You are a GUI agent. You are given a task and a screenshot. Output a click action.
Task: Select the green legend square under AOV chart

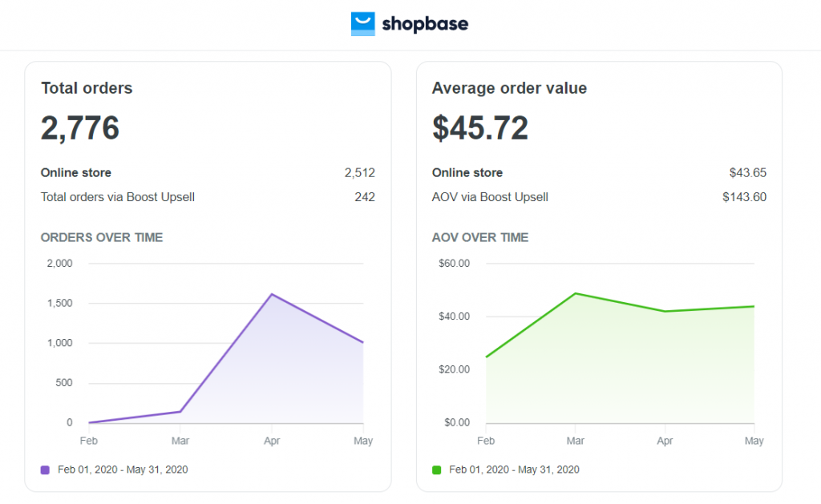pyautogui.click(x=438, y=470)
